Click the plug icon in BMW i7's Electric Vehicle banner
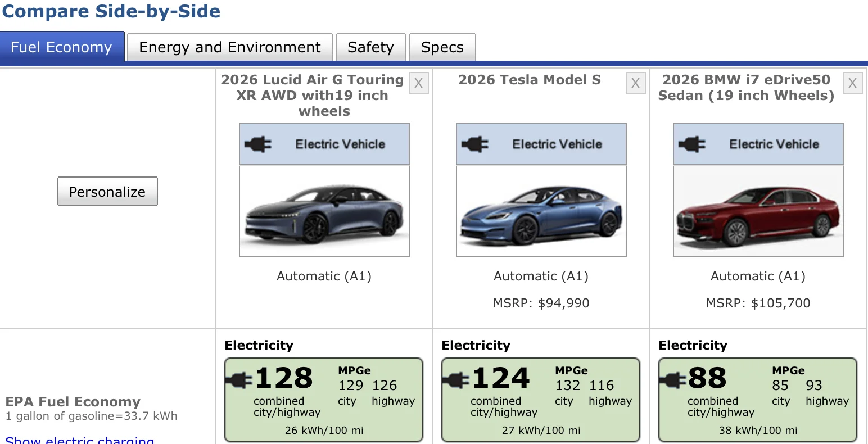This screenshot has height=444, width=868. [692, 144]
